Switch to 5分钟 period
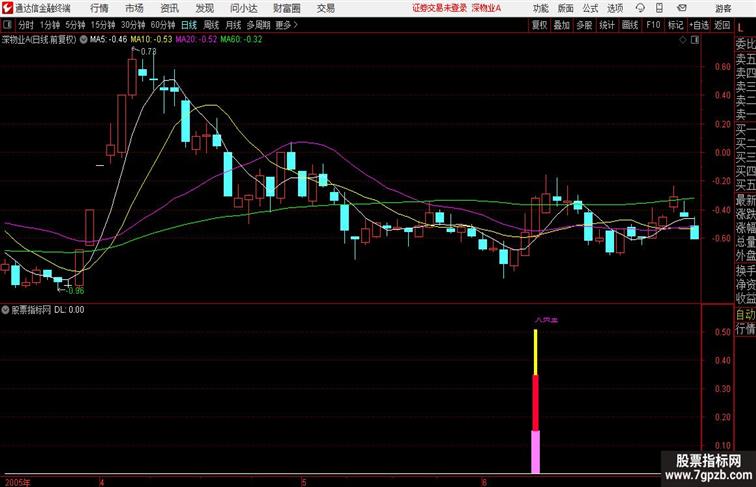The image size is (756, 487). click(x=75, y=25)
